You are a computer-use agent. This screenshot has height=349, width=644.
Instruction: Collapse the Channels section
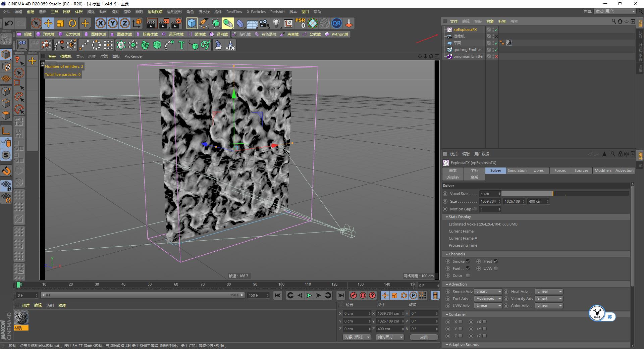[446, 254]
